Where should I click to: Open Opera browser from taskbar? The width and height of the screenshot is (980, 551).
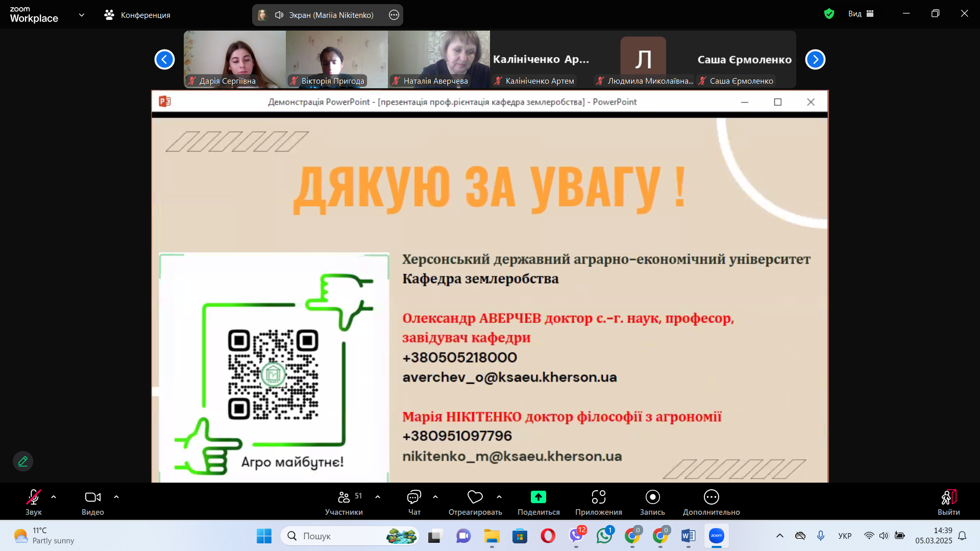[x=548, y=536]
